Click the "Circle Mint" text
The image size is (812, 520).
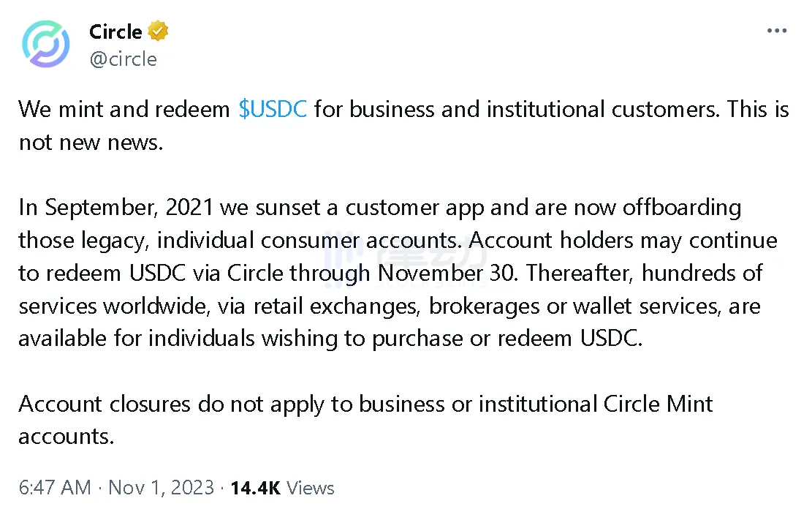658,404
